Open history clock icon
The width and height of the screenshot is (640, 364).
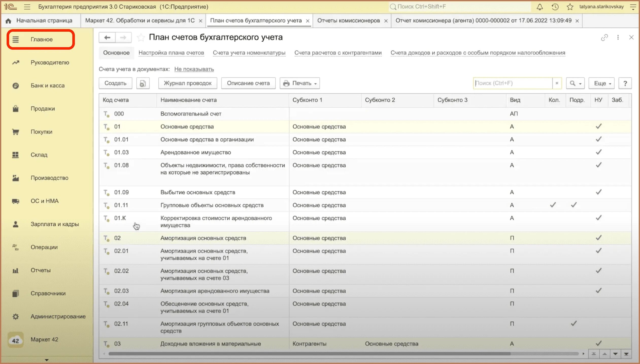click(555, 7)
